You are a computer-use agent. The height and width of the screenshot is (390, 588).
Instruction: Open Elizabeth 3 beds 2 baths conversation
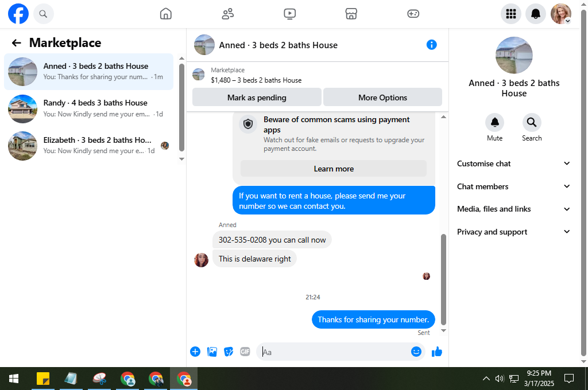[x=89, y=146]
